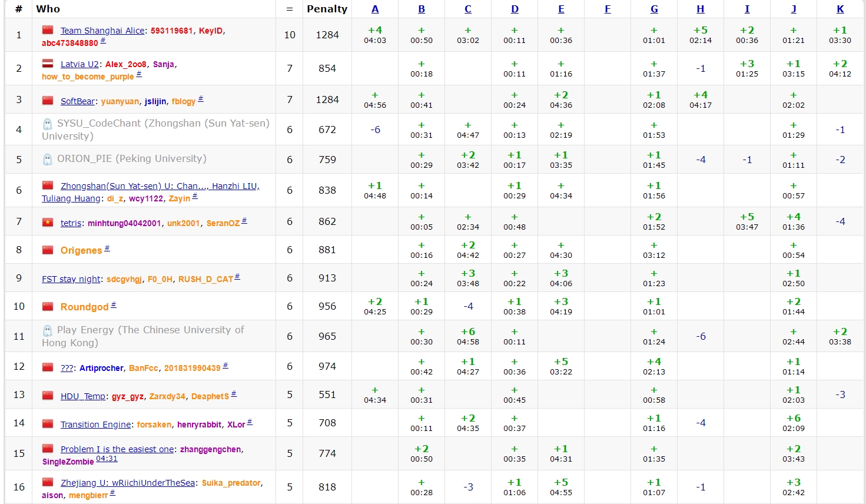View the profile of user Alex_2oo8

coord(125,64)
